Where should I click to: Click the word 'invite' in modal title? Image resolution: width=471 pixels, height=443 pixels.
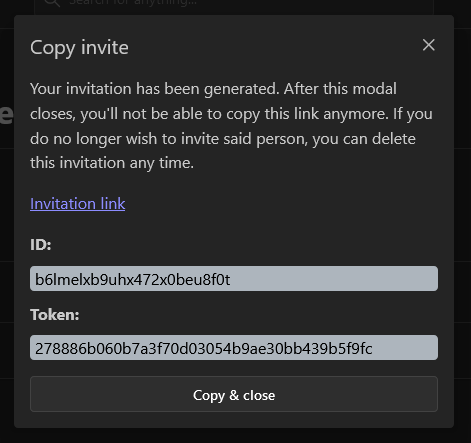click(x=105, y=48)
